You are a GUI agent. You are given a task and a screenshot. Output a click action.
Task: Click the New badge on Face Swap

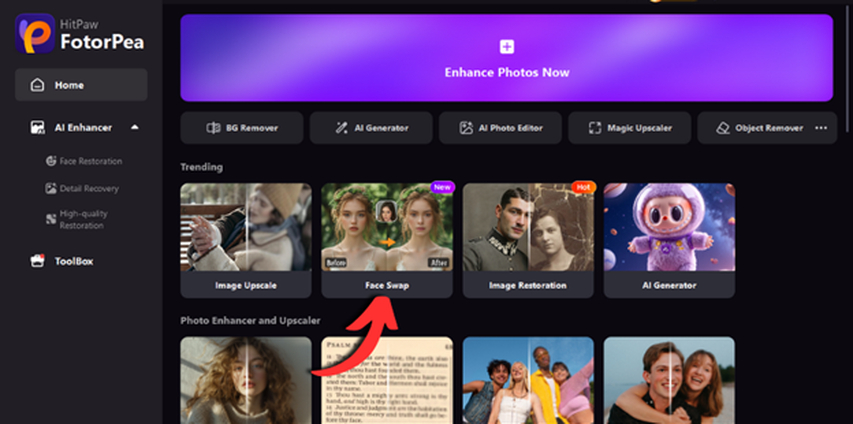click(442, 187)
